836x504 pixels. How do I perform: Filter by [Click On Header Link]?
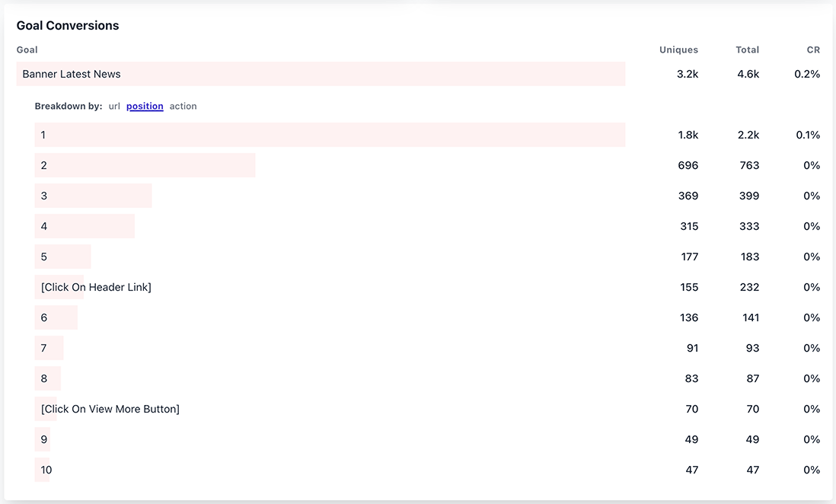pyautogui.click(x=96, y=287)
